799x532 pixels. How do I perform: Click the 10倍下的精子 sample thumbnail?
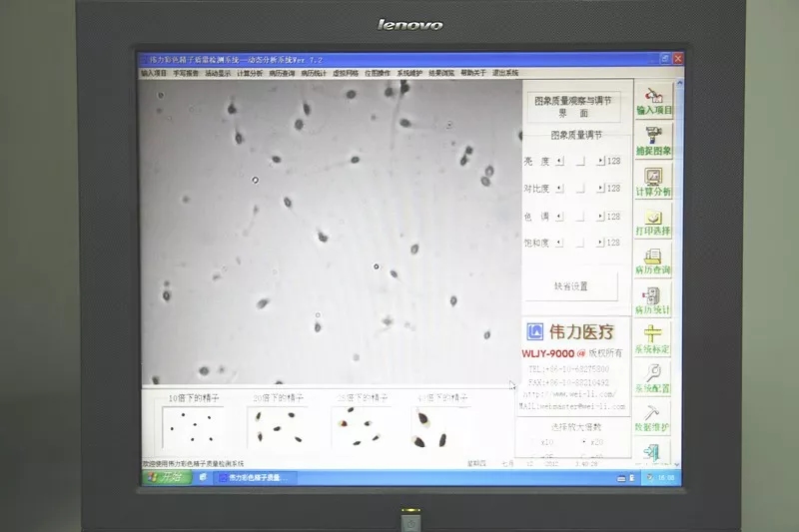click(x=192, y=427)
